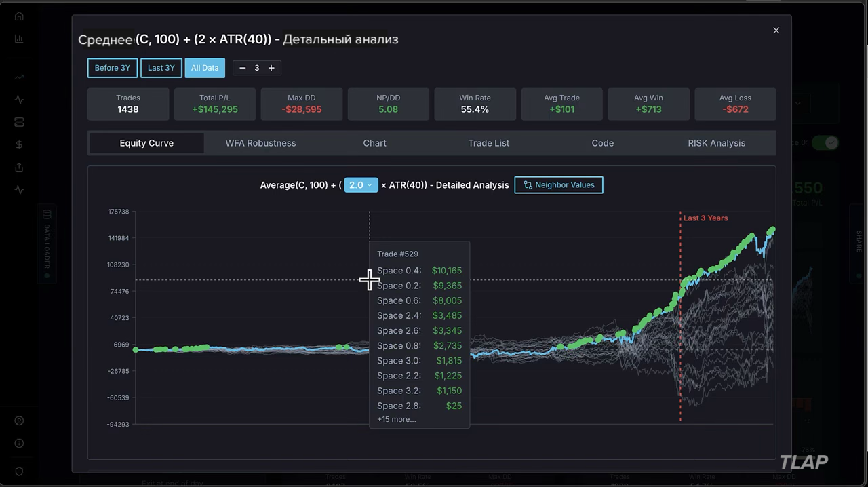Viewport: 868px width, 487px height.
Task: Click the trending-up arrow sidebar icon
Action: point(19,77)
